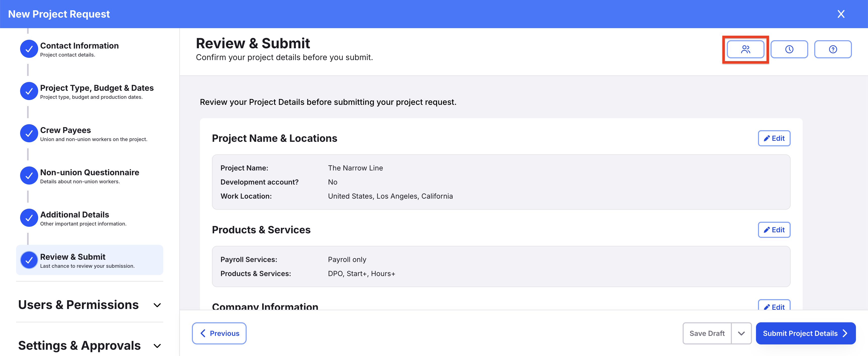The width and height of the screenshot is (868, 356).
Task: Click the 'Products & Services' section heading
Action: point(261,230)
